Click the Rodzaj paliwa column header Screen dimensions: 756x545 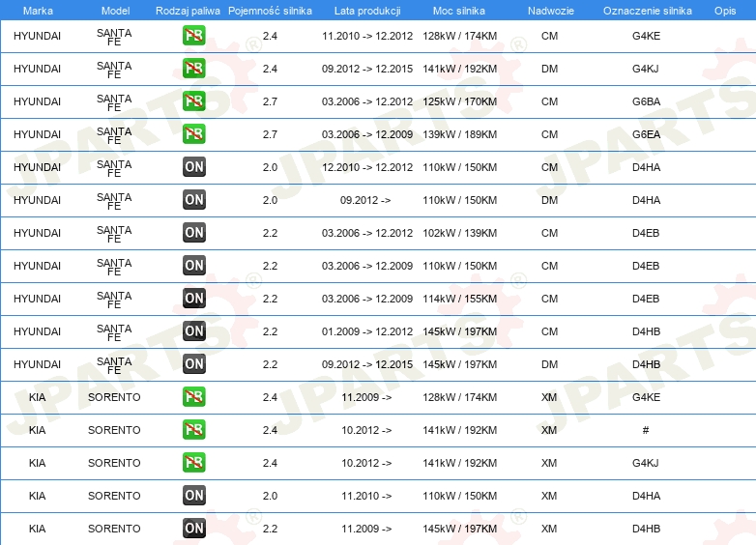point(187,10)
